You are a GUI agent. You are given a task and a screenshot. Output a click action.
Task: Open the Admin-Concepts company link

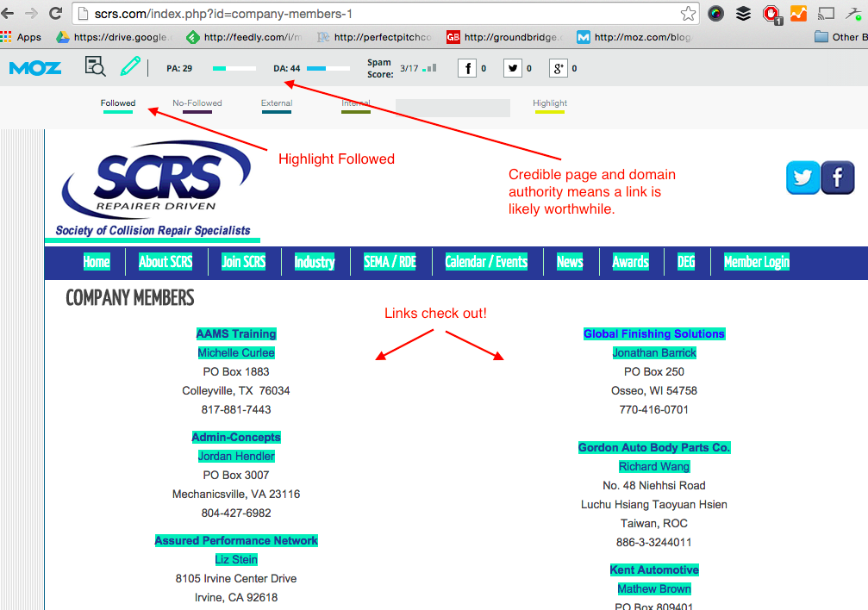point(236,438)
